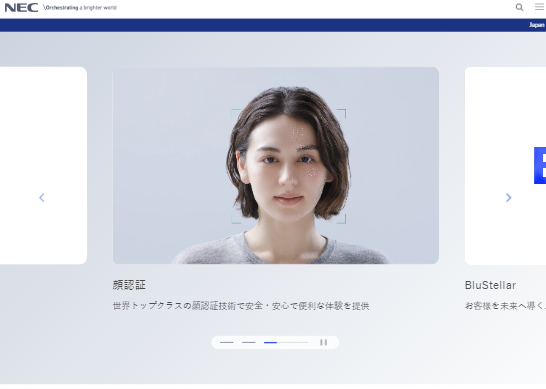Click the NEC logo
The width and height of the screenshot is (546, 389).
pos(21,8)
